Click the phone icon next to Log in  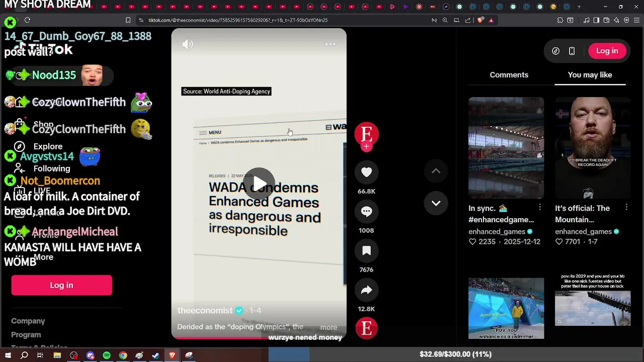pyautogui.click(x=572, y=51)
